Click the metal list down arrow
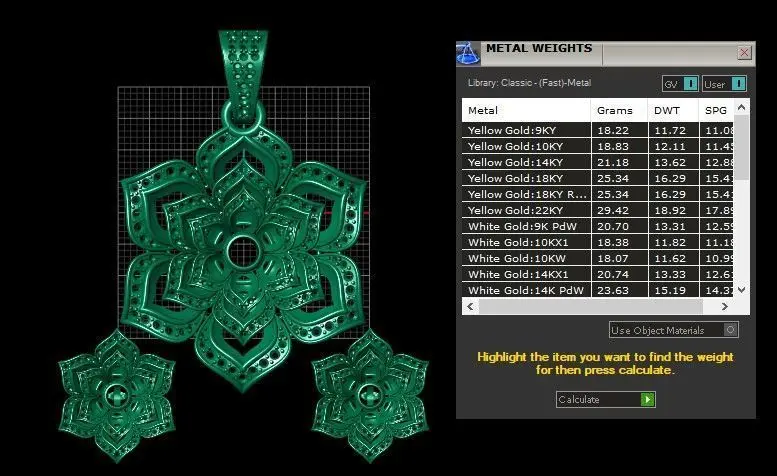 coord(741,290)
